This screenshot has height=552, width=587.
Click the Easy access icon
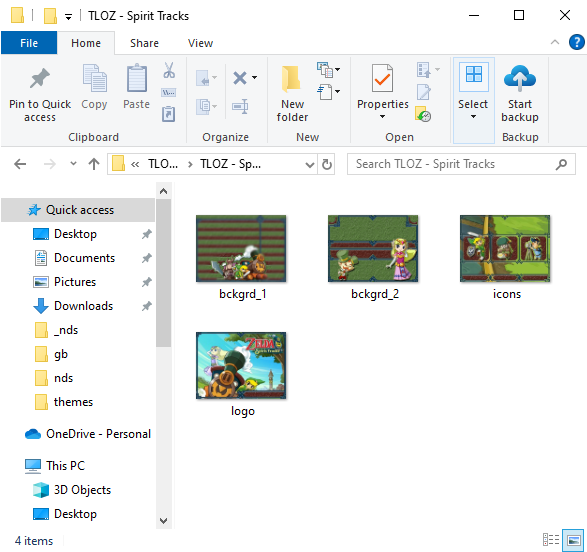(x=325, y=92)
